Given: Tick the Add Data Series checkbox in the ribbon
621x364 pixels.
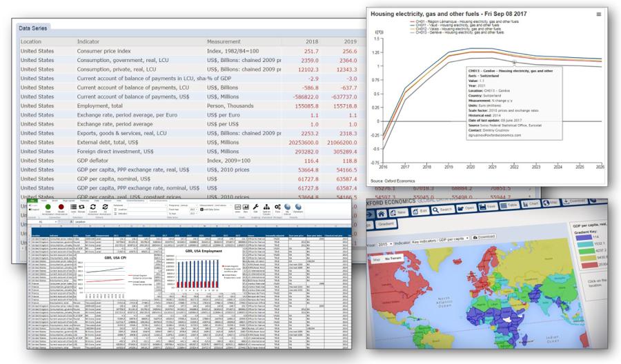Looking at the screenshot, I should [201, 210].
